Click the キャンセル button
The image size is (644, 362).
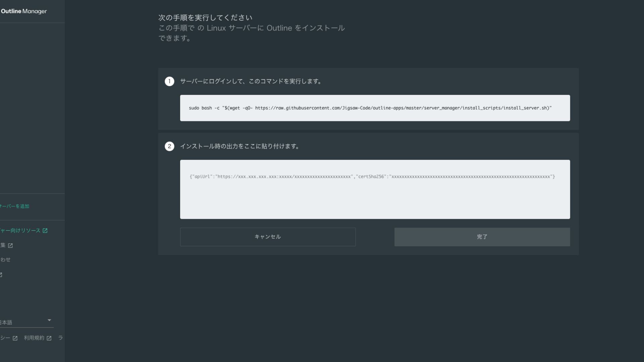click(x=268, y=237)
